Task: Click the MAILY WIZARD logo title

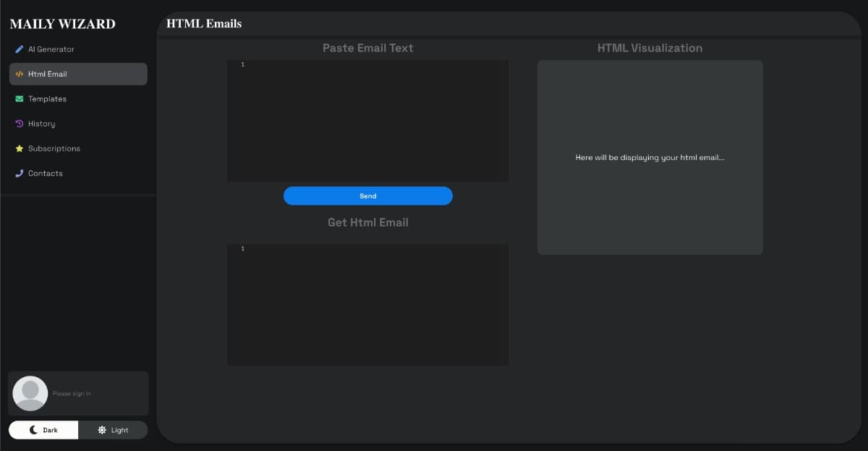Action: coord(62,24)
